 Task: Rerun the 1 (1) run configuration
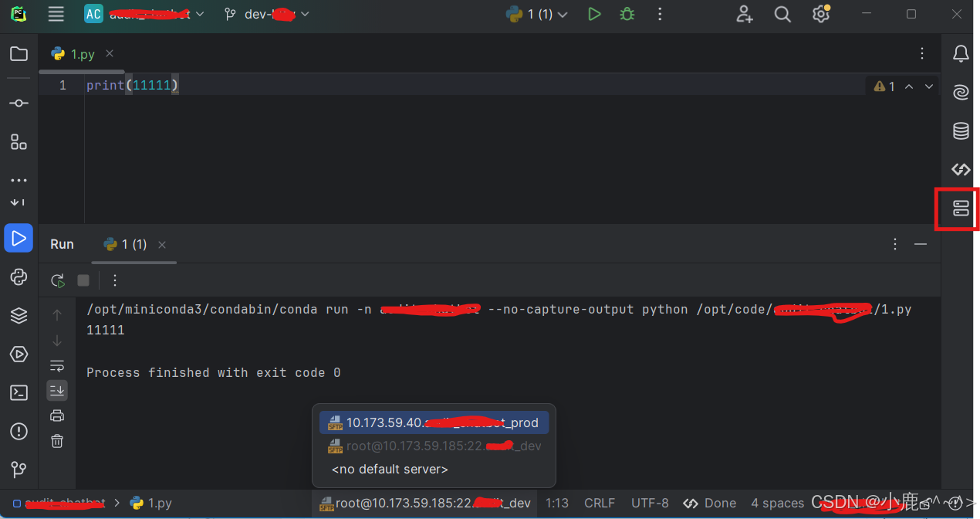57,281
